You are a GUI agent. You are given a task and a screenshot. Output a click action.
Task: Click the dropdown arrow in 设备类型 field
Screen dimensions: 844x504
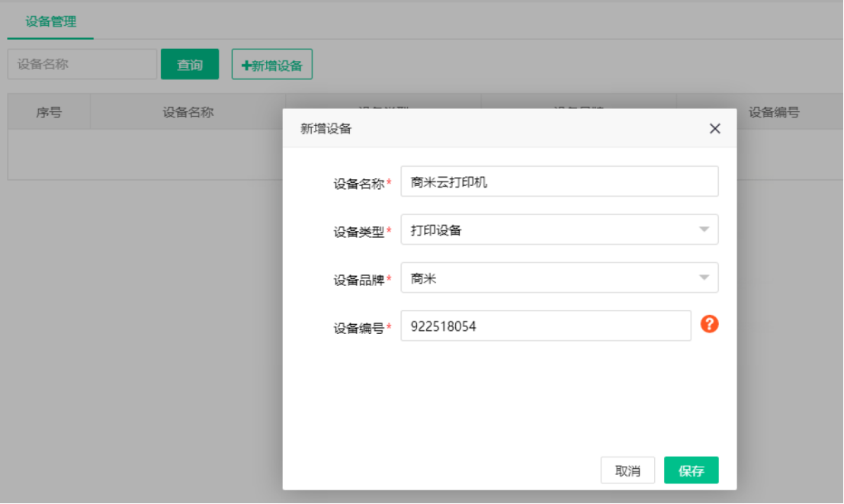[704, 230]
